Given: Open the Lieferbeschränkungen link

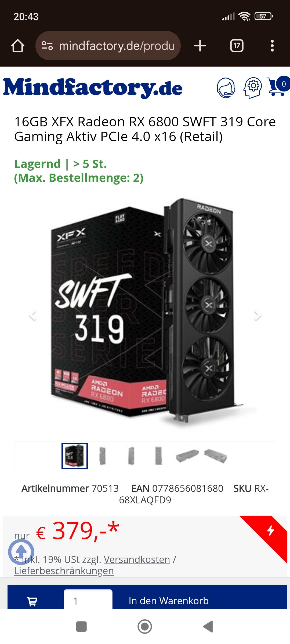Looking at the screenshot, I should (64, 571).
